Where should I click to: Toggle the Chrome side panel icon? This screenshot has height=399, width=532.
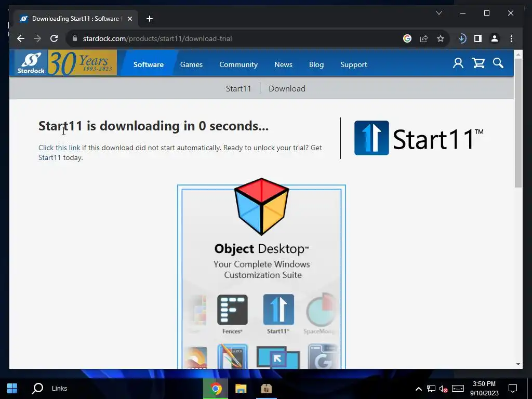click(x=478, y=38)
